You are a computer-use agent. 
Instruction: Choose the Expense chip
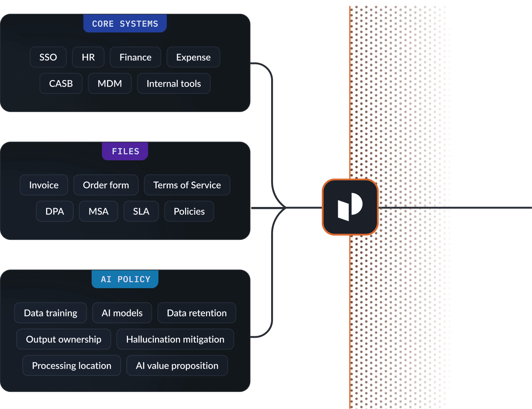click(x=193, y=57)
